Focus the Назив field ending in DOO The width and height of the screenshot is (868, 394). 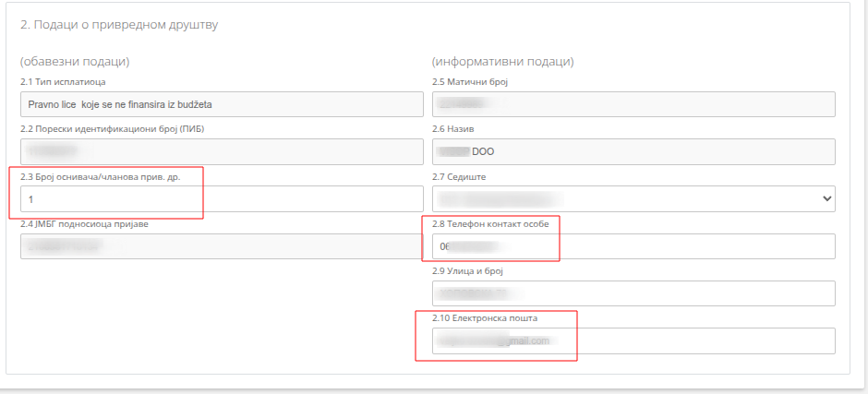(633, 151)
